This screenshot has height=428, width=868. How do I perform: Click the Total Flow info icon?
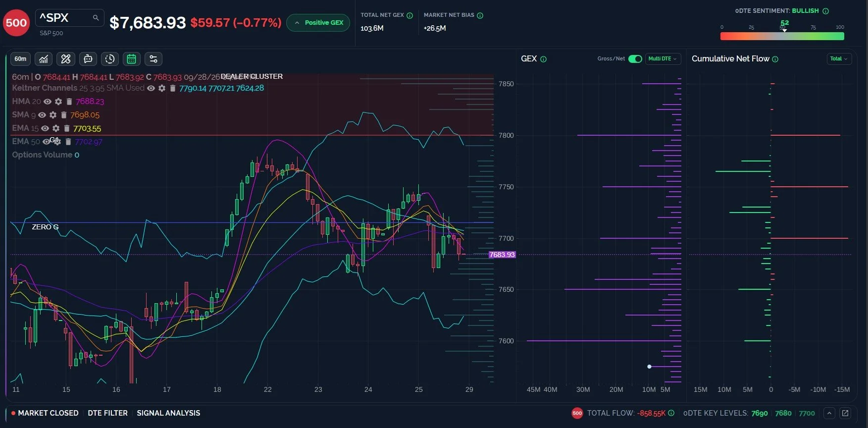[671, 413]
